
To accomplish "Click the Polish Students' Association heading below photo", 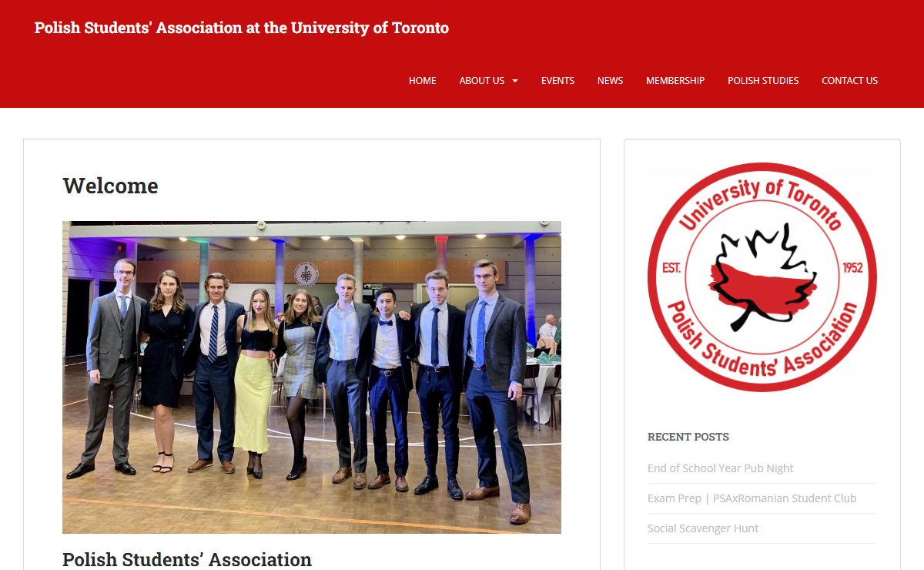I will pos(187,559).
